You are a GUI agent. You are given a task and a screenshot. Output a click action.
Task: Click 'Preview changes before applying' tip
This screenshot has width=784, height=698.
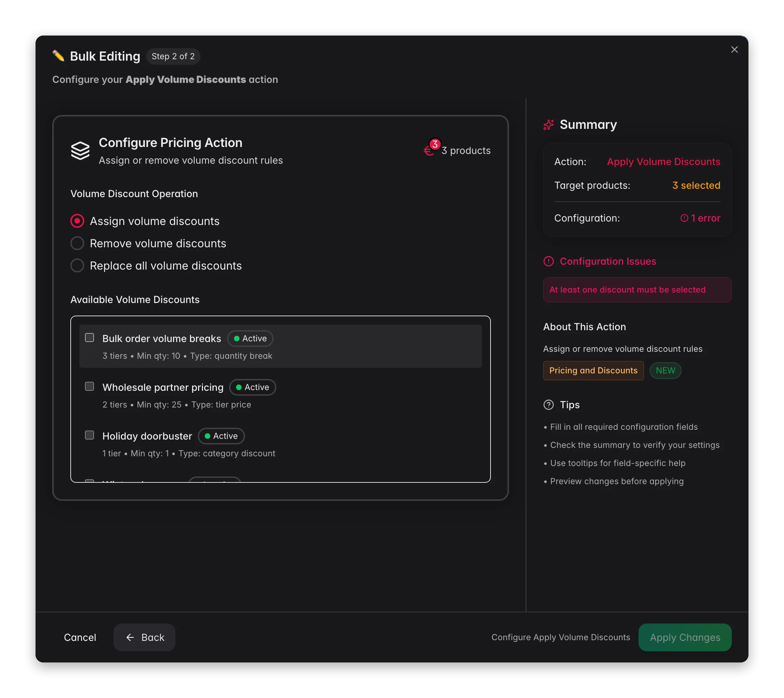pos(617,481)
